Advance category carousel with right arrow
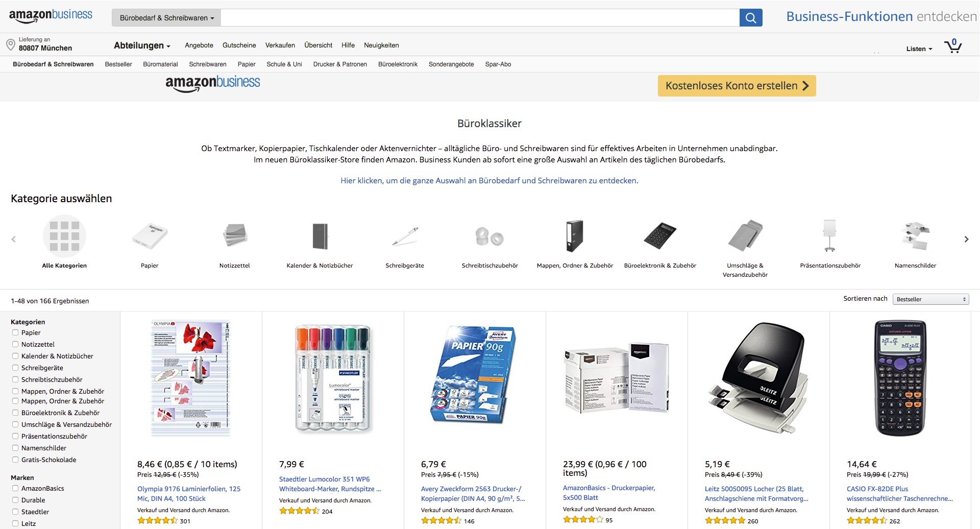This screenshot has width=980, height=529. 966,239
